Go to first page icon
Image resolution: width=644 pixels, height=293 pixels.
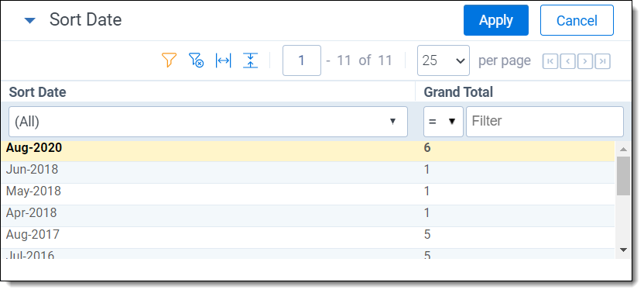pos(550,61)
